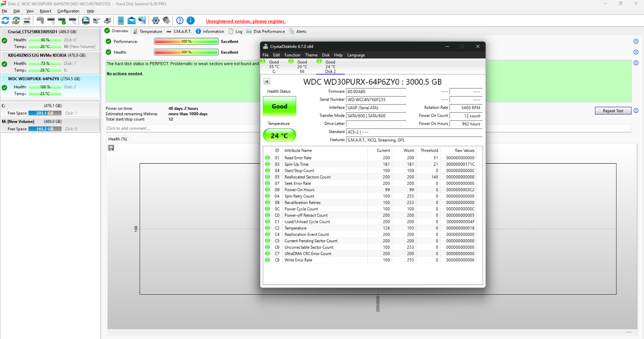644x339 pixels.
Task: Click the save floppy icon under Health graph
Action: pos(111,148)
